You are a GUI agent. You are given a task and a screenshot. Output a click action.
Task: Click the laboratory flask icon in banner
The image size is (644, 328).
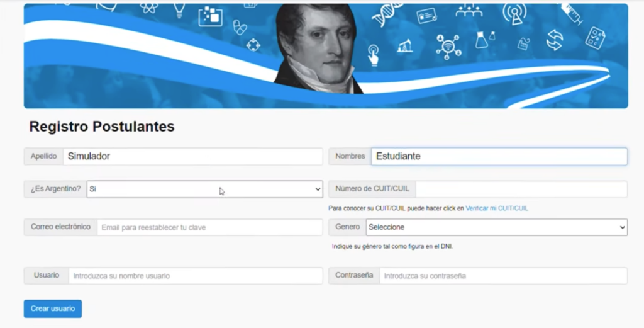point(480,40)
